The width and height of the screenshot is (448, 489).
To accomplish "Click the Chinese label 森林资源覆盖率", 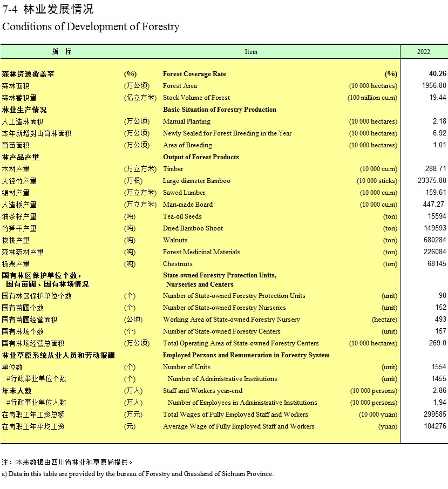I will pyautogui.click(x=28, y=74).
